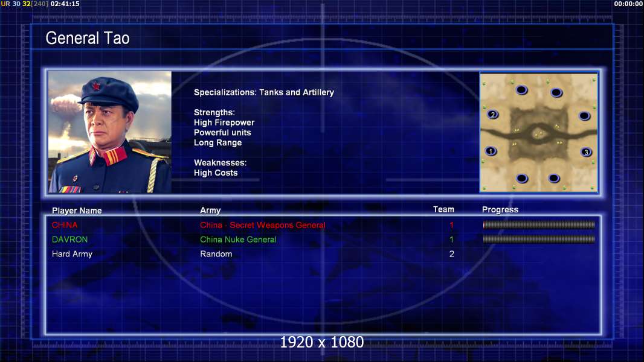Click the 'Random' army entry
Viewport: 644px width, 362px height.
click(x=216, y=254)
